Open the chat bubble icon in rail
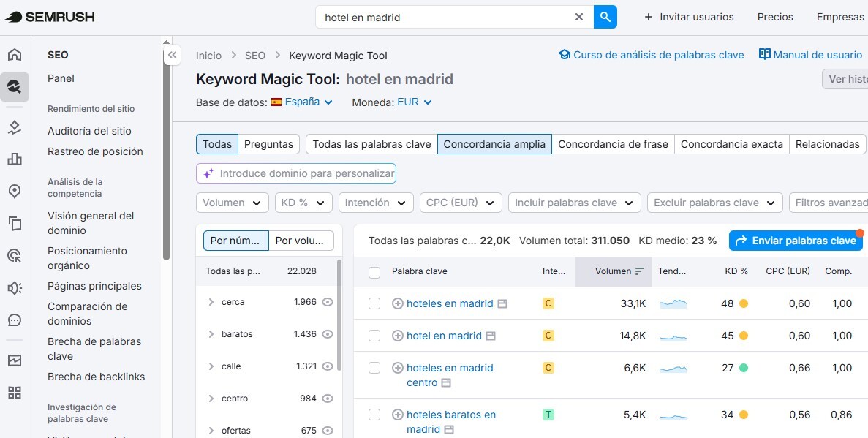This screenshot has width=868, height=438. pyautogui.click(x=15, y=320)
